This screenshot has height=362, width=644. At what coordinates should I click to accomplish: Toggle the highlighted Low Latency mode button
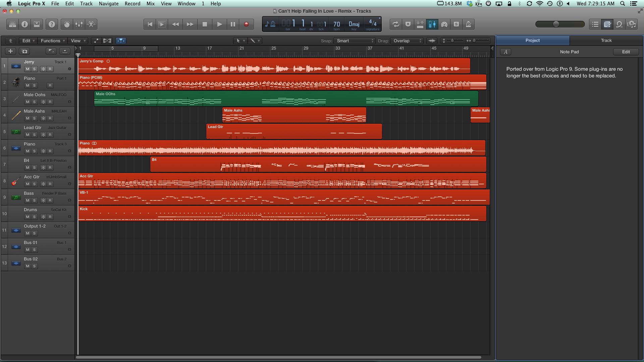tap(432, 24)
